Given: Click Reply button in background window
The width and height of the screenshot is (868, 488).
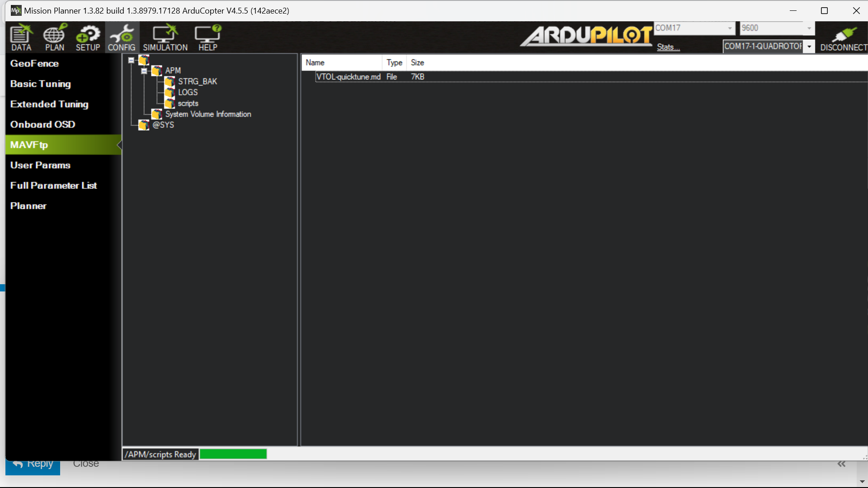Looking at the screenshot, I should coord(33,467).
